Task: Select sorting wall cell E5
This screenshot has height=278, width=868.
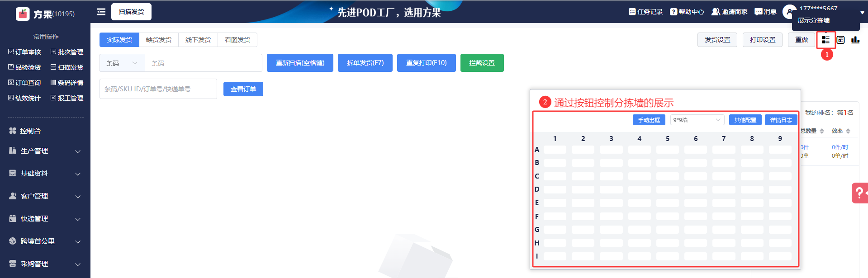Action: click(x=668, y=203)
